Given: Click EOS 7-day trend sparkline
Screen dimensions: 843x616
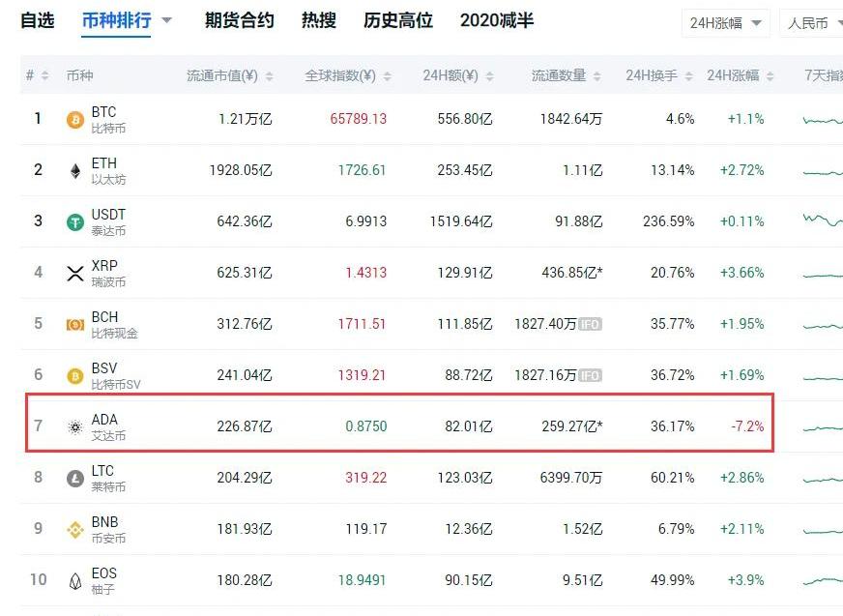Looking at the screenshot, I should 823,581.
